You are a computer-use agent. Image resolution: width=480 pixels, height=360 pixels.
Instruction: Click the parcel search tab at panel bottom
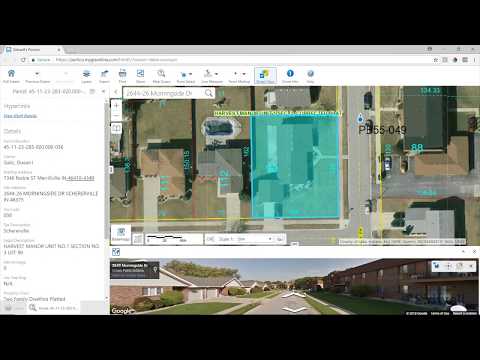point(53,308)
